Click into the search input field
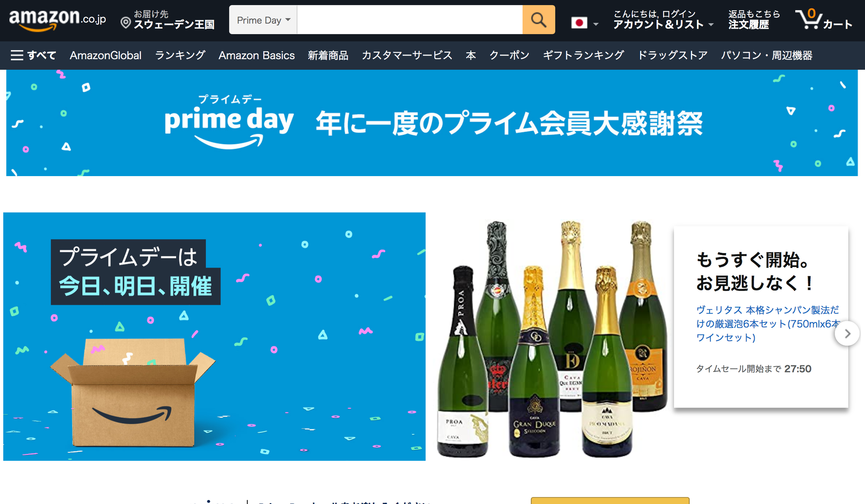This screenshot has width=865, height=504. coord(410,20)
